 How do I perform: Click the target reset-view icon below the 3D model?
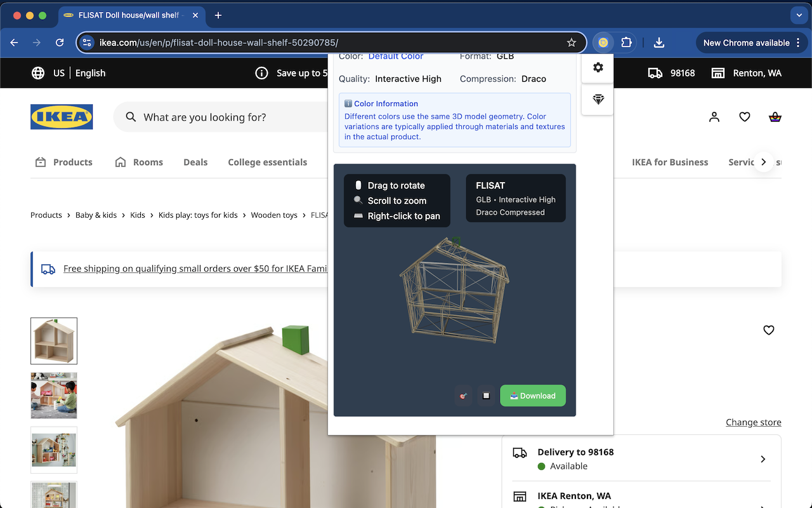[x=463, y=396]
